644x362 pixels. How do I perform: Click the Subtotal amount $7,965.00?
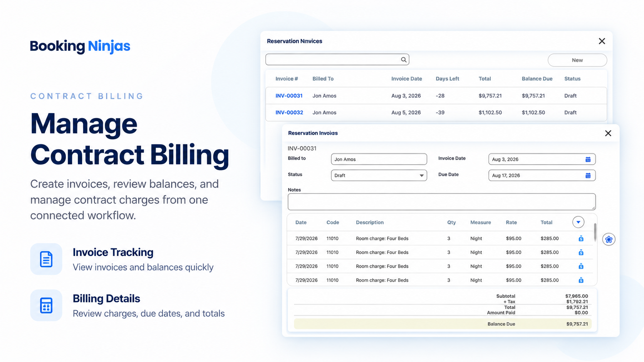(x=577, y=296)
